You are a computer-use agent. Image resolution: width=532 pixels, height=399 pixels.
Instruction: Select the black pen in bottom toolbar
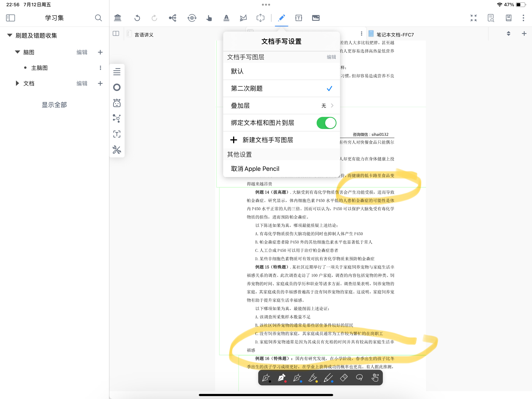pyautogui.click(x=266, y=378)
